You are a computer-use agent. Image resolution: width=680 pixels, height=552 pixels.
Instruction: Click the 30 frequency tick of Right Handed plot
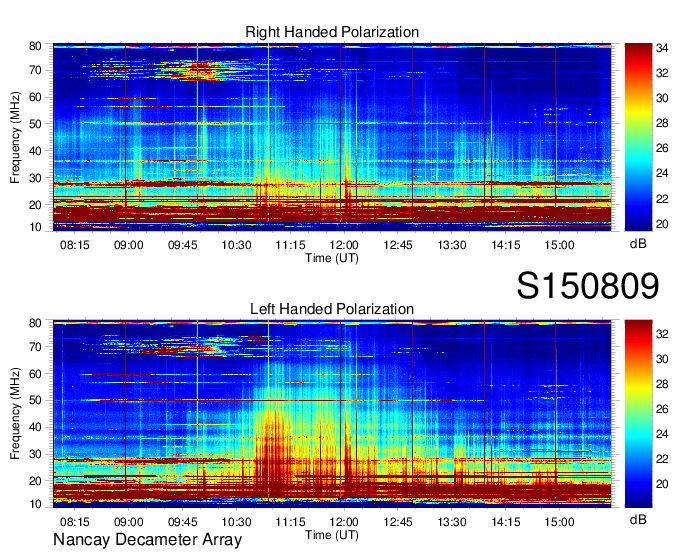click(x=35, y=178)
